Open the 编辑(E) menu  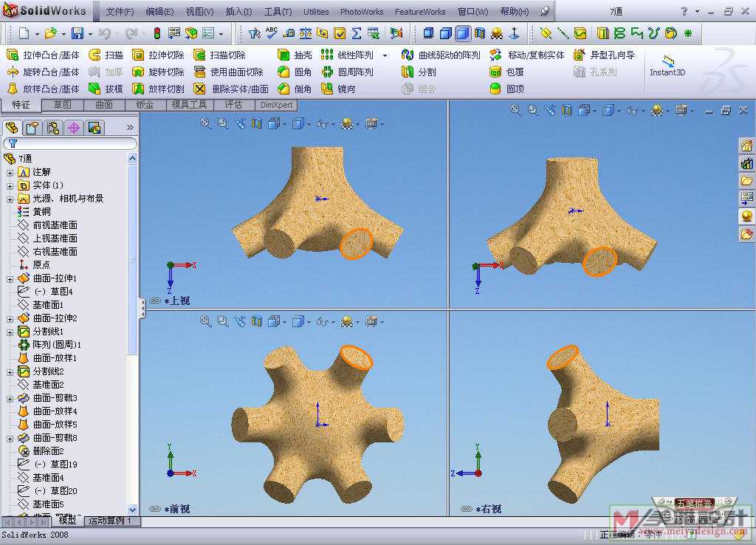pos(159,12)
